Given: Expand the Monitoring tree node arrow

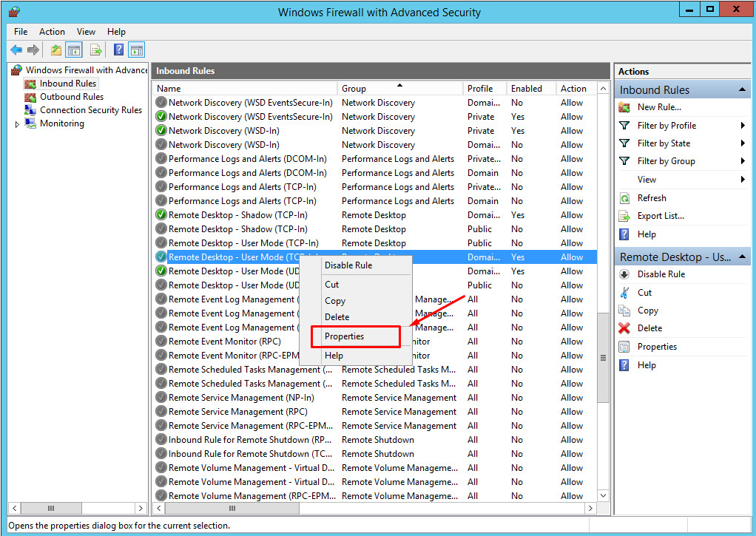Looking at the screenshot, I should tap(18, 124).
